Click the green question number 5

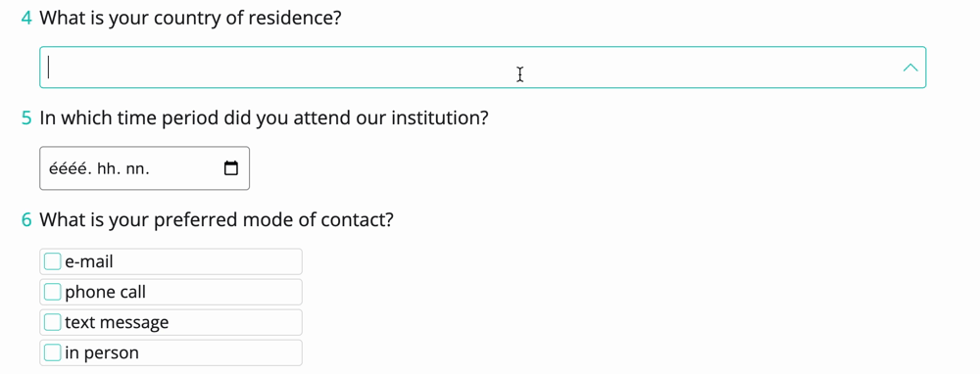pyautogui.click(x=26, y=118)
